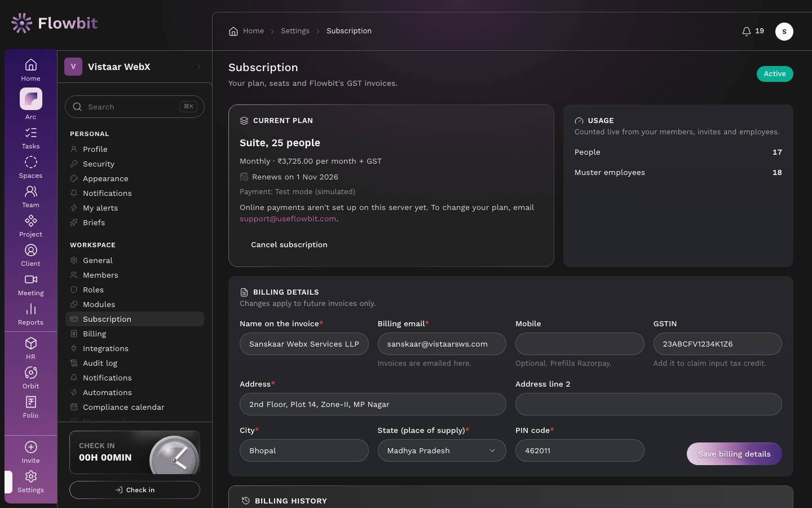Click the Mobile input field

click(580, 344)
